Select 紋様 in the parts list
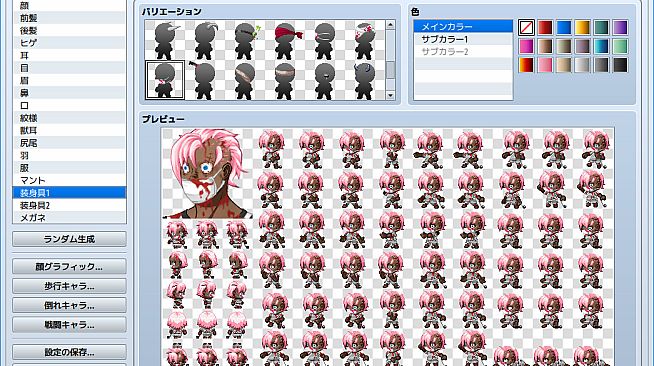The width and height of the screenshot is (654, 366). (x=69, y=118)
